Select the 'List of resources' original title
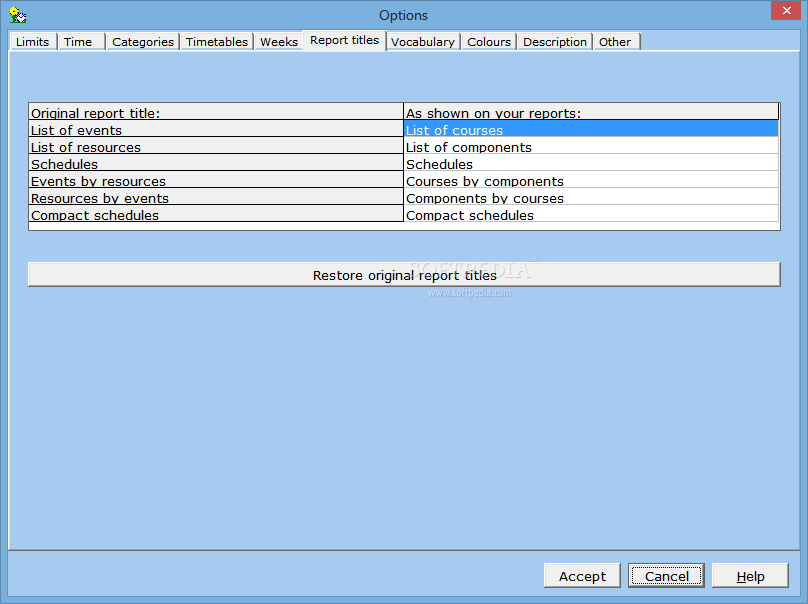The height and width of the screenshot is (604, 808). click(216, 146)
